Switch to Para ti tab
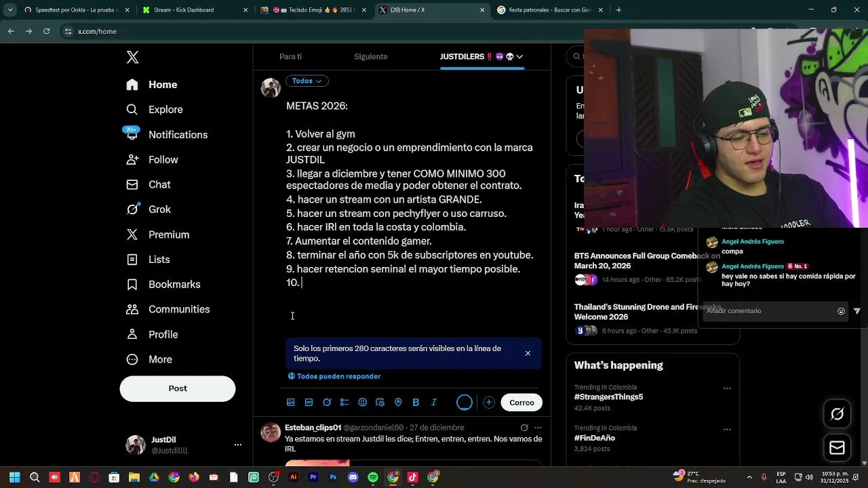This screenshot has width=868, height=488. tap(290, 57)
